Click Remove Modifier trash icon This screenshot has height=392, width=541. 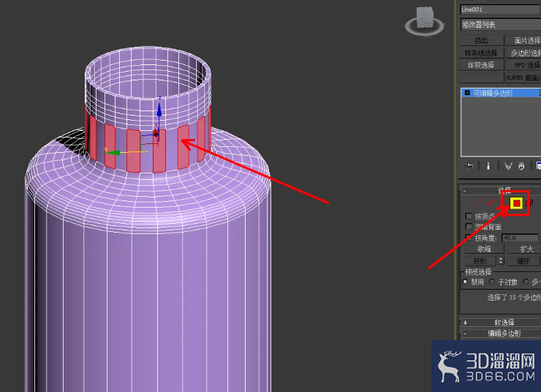pyautogui.click(x=521, y=166)
